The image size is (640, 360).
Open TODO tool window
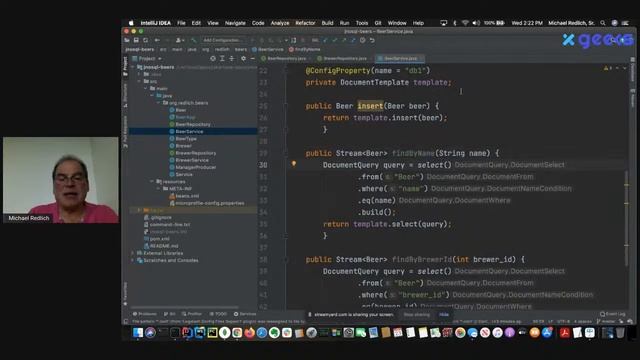click(x=218, y=314)
